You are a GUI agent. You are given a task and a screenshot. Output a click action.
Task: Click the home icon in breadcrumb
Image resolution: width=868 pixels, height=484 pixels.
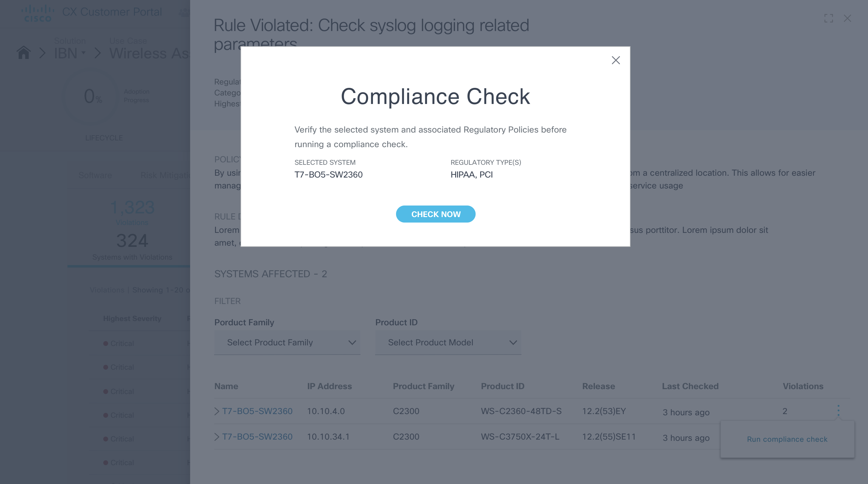pos(24,53)
